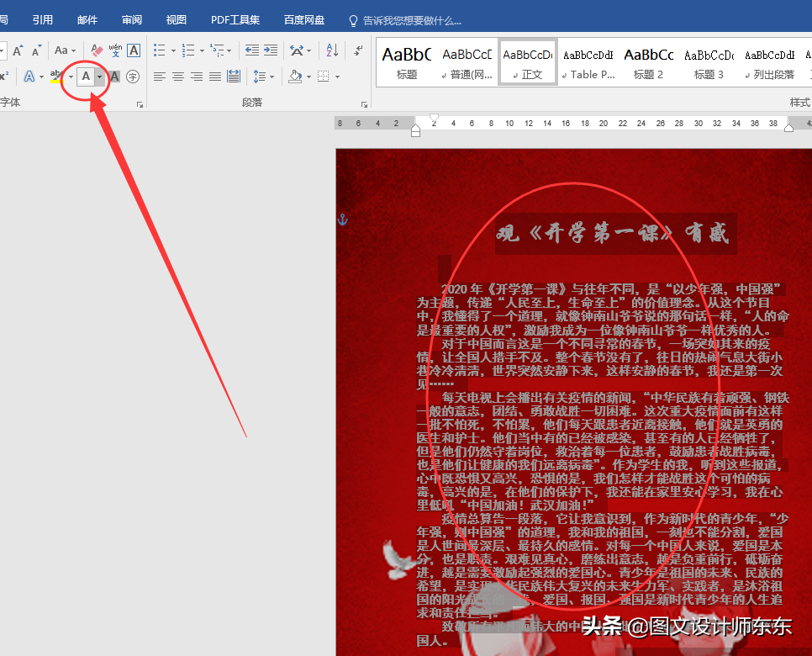Expand the highlight color dropdown arrow
Screen dimensions: 812x656
tap(71, 77)
